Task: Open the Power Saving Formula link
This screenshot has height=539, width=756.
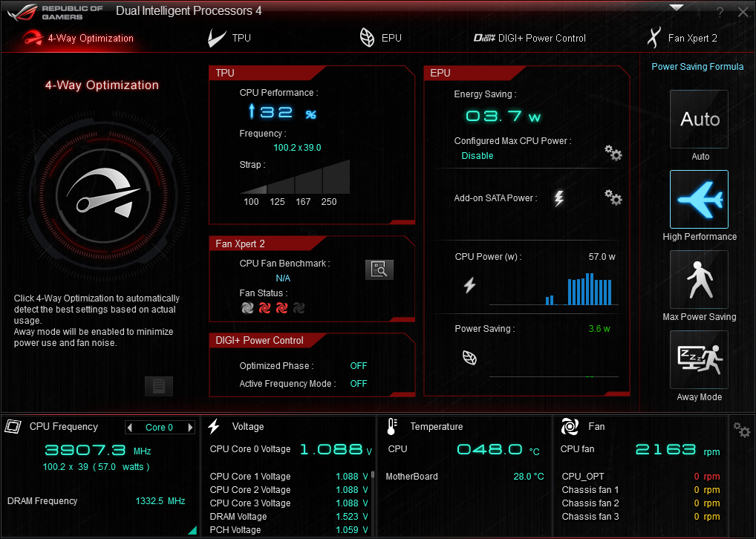Action: [697, 67]
